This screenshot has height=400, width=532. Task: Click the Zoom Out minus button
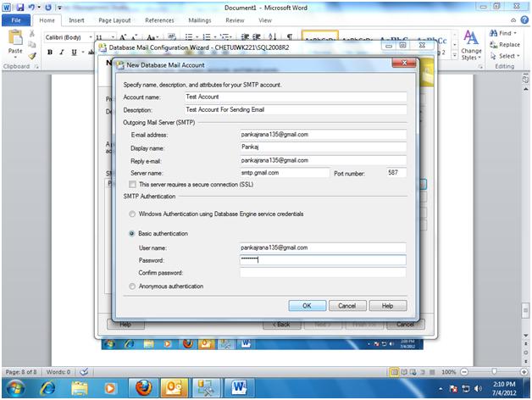click(464, 372)
